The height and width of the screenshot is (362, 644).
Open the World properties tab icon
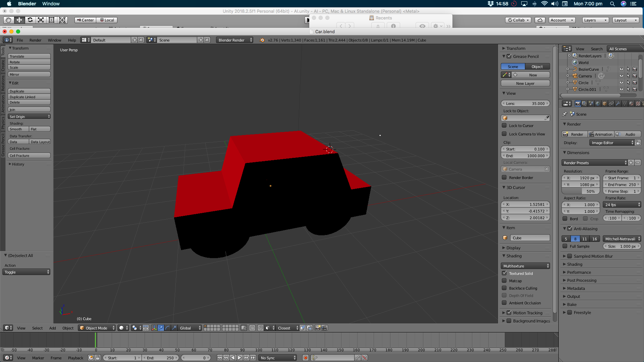[598, 104]
